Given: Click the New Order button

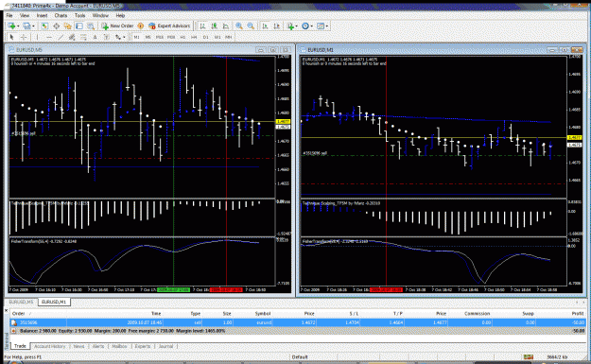Looking at the screenshot, I should [117, 26].
